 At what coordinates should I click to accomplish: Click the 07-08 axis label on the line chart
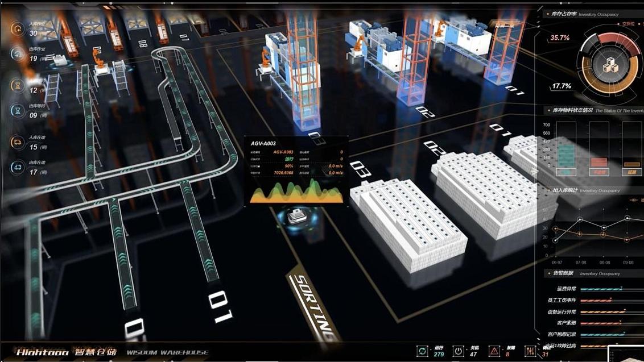[581, 263]
